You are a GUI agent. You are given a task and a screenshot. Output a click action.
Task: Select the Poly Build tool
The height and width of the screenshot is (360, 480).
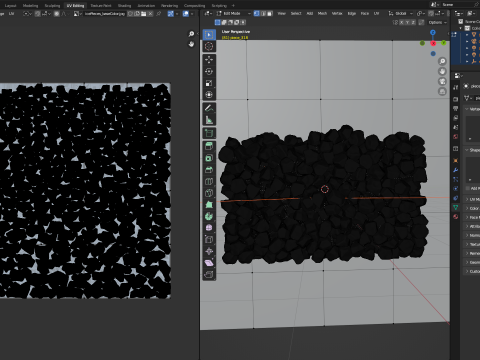(209, 204)
